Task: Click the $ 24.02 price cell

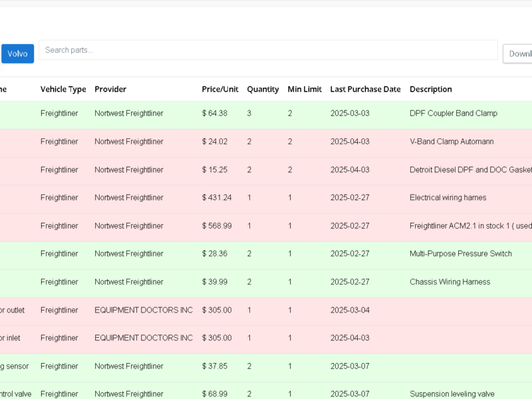Action: click(x=215, y=142)
